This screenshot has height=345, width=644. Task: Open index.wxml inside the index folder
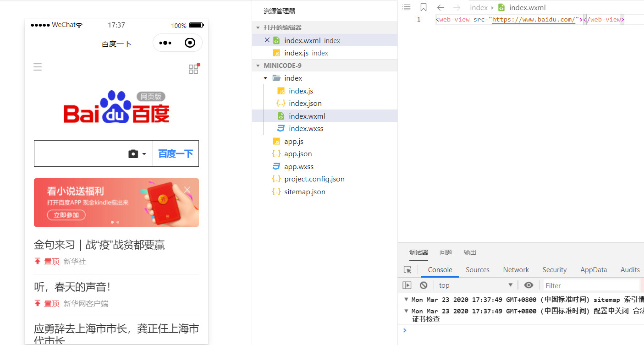pos(325,116)
